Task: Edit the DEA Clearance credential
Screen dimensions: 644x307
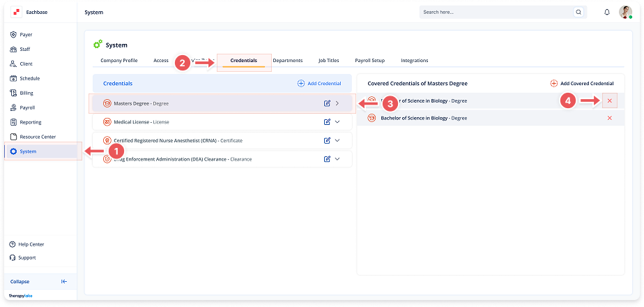Action: pyautogui.click(x=327, y=159)
